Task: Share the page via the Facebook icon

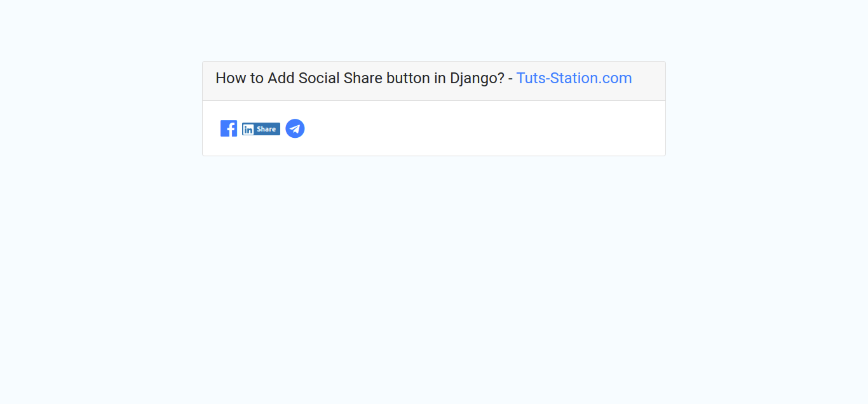Action: pyautogui.click(x=229, y=128)
